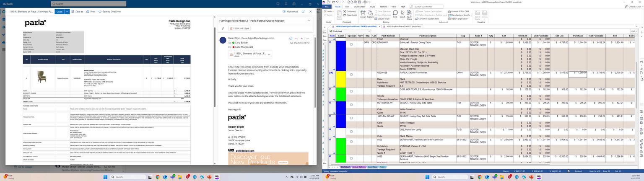Switch to the WORKSHEET ribbon tab

point(359,7)
